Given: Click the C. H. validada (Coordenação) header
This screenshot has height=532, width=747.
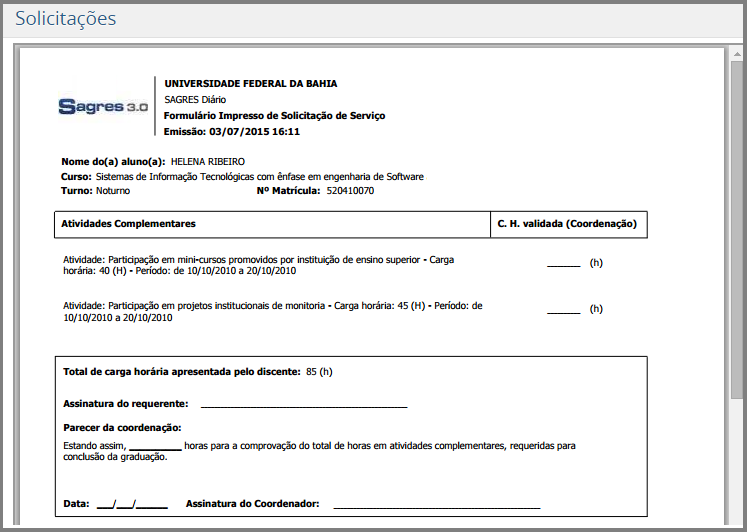Looking at the screenshot, I should click(x=567, y=224).
